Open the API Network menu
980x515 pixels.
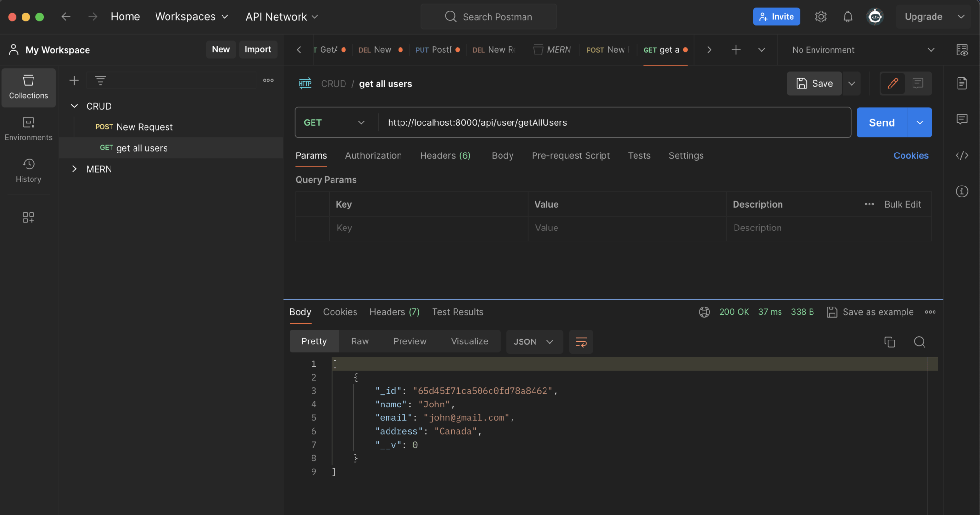coord(282,17)
